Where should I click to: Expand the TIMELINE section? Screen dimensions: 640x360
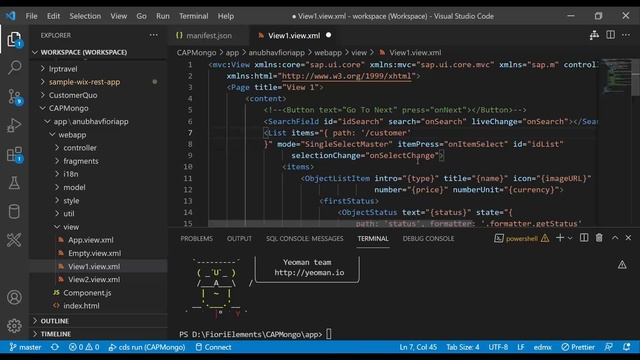(56, 334)
